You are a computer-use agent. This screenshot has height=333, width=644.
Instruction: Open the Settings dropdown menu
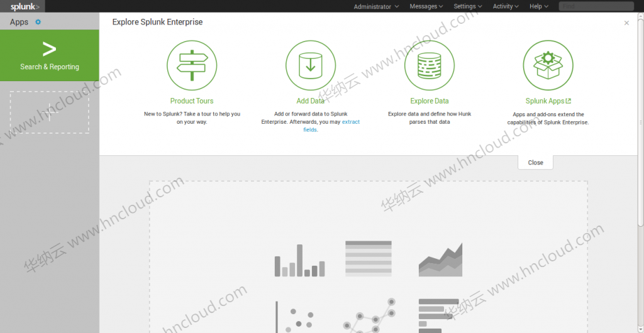(x=468, y=6)
